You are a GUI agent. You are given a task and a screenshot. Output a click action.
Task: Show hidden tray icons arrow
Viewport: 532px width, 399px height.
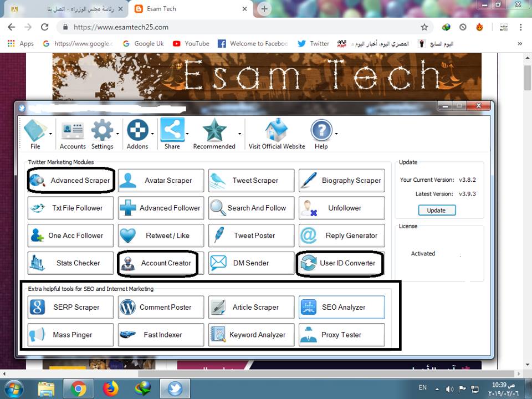438,389
